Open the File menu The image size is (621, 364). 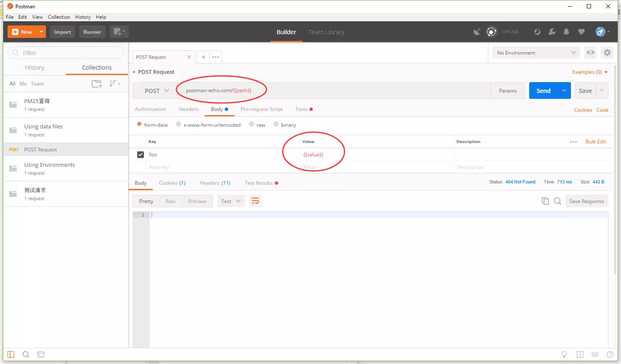tap(10, 17)
